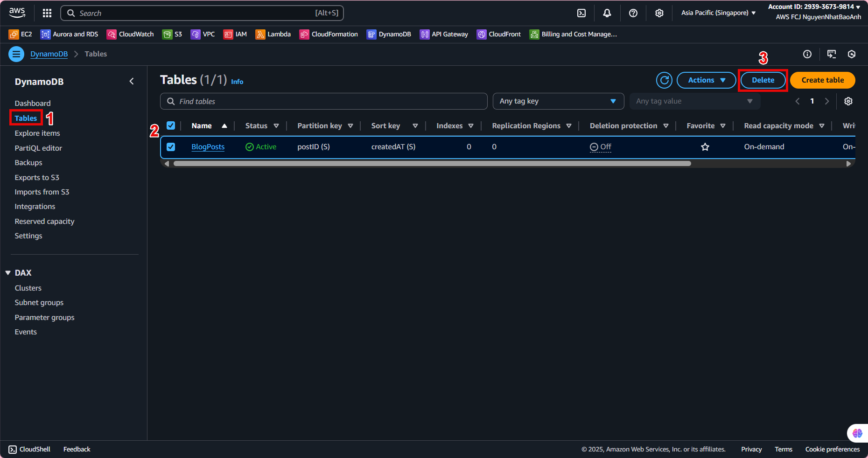The height and width of the screenshot is (458, 868).
Task: Mark BlogPosts as favorite with star
Action: (705, 147)
